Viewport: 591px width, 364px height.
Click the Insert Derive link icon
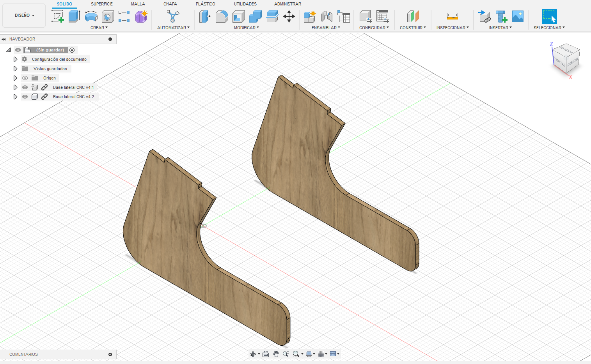click(x=485, y=16)
